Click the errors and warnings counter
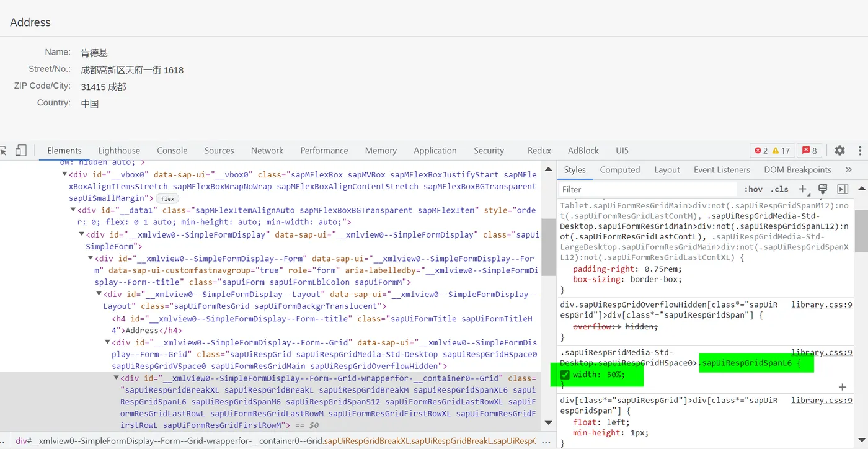Image resolution: width=868 pixels, height=449 pixels. (772, 151)
